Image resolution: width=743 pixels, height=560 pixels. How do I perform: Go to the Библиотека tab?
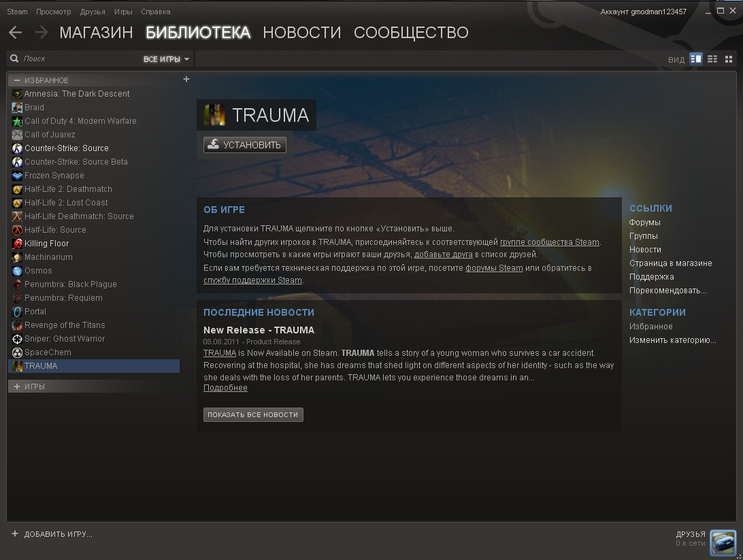click(198, 32)
